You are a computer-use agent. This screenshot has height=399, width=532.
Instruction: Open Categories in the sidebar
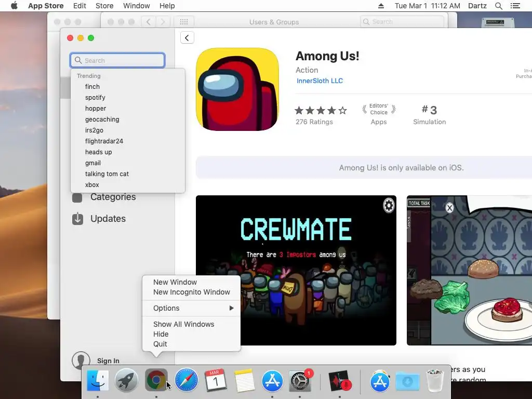[113, 197]
